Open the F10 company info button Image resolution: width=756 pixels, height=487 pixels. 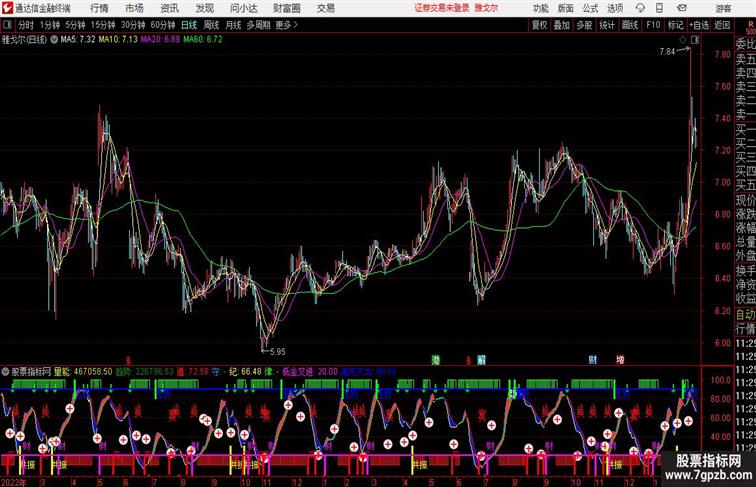pos(653,25)
